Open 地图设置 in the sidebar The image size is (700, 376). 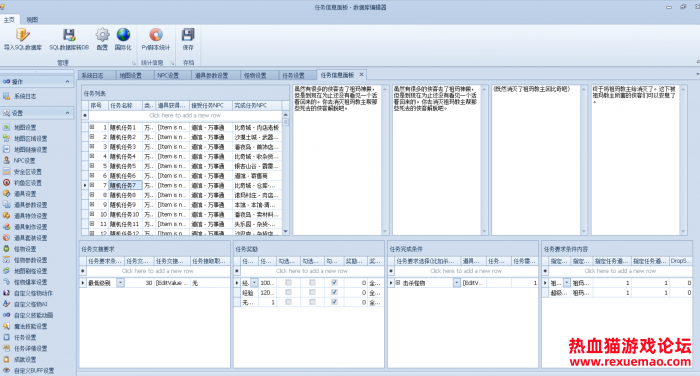click(25, 127)
